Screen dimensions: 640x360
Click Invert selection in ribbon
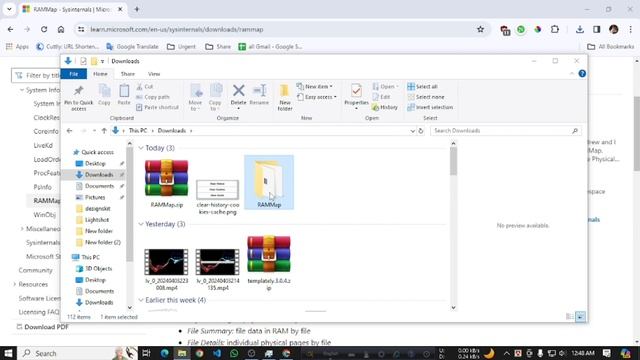click(x=430, y=107)
